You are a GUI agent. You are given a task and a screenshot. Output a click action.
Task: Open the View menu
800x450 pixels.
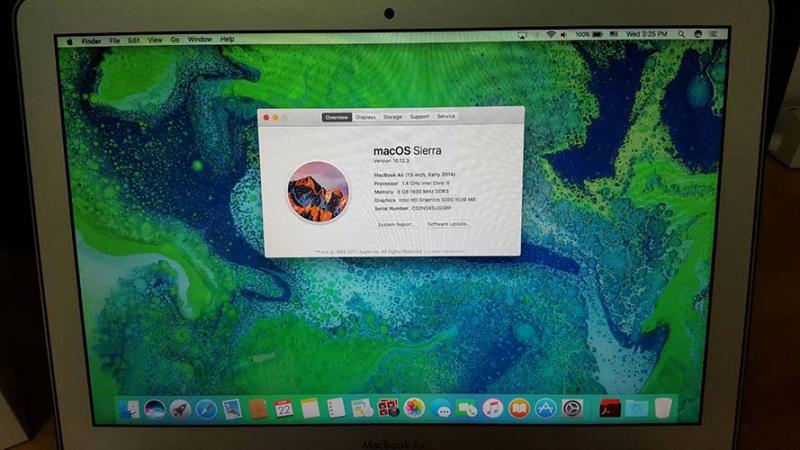pyautogui.click(x=155, y=40)
